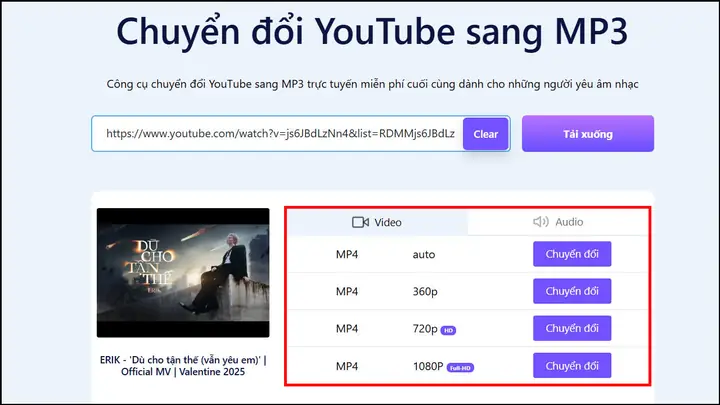Click MP4 format text in 720p row
Viewport: 720px width, 405px height.
point(347,329)
